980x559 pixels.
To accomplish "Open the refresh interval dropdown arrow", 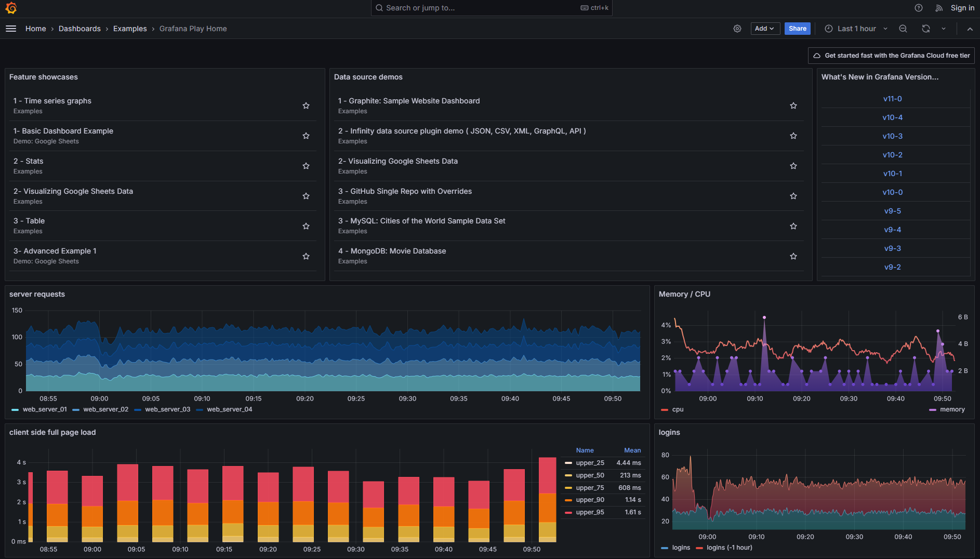I will pyautogui.click(x=944, y=29).
